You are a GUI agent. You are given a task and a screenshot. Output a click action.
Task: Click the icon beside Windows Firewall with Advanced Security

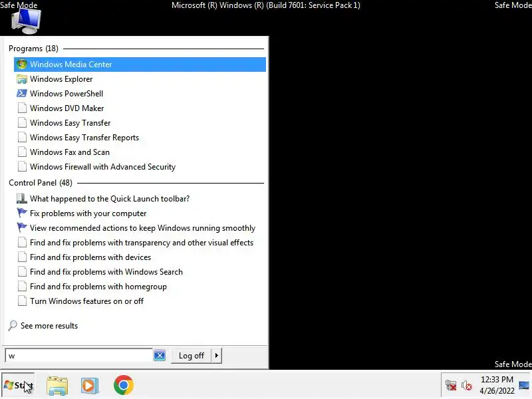[x=22, y=167]
